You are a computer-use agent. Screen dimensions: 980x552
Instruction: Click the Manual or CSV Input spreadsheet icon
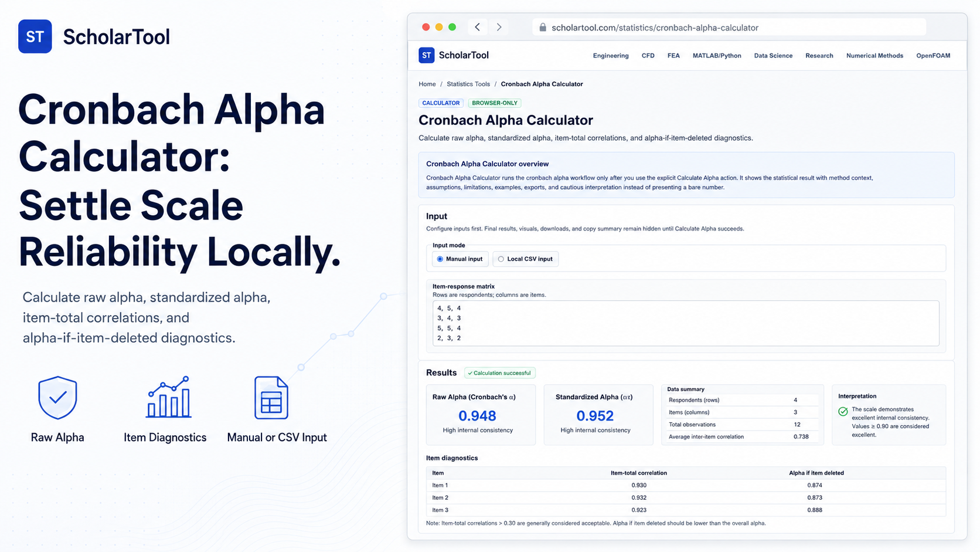point(271,398)
